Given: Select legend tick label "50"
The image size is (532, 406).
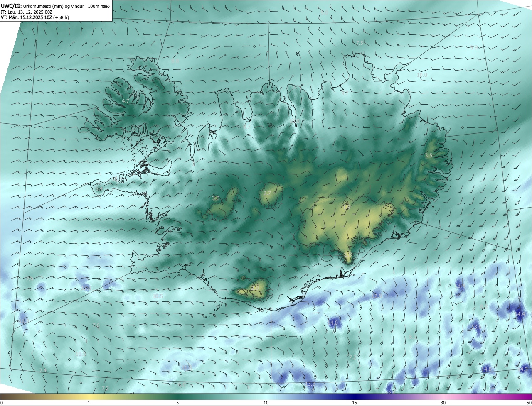Looking at the screenshot, I should click(x=529, y=403).
